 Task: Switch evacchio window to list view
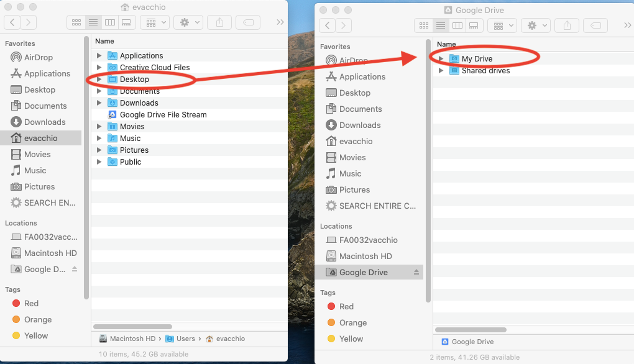click(93, 22)
